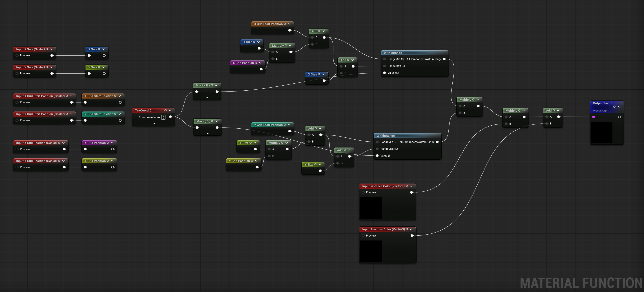Click Preview pin on Input X Size (Scalar)
644x292 pixels.
tap(17, 55)
